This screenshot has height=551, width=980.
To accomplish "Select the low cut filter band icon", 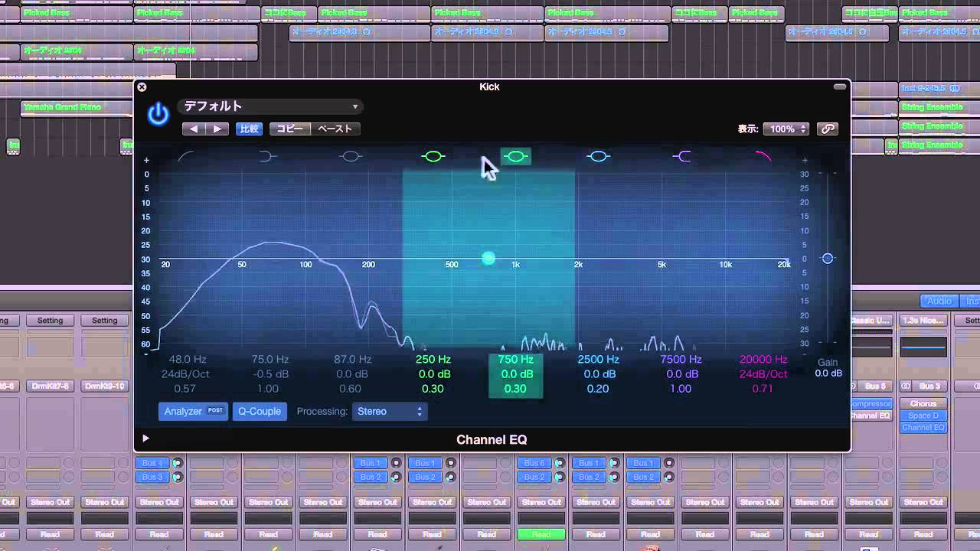I will click(184, 156).
